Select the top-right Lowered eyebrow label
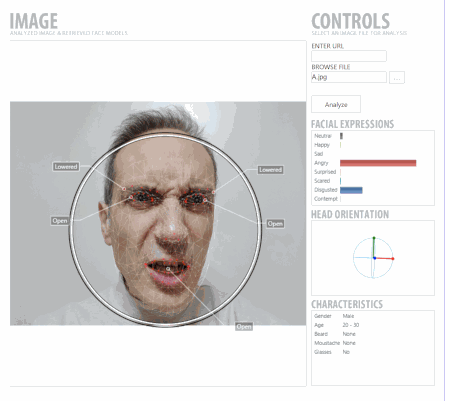 click(270, 170)
